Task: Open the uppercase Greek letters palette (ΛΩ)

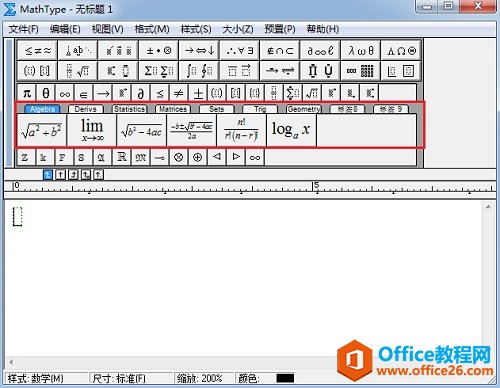Action: click(x=401, y=50)
